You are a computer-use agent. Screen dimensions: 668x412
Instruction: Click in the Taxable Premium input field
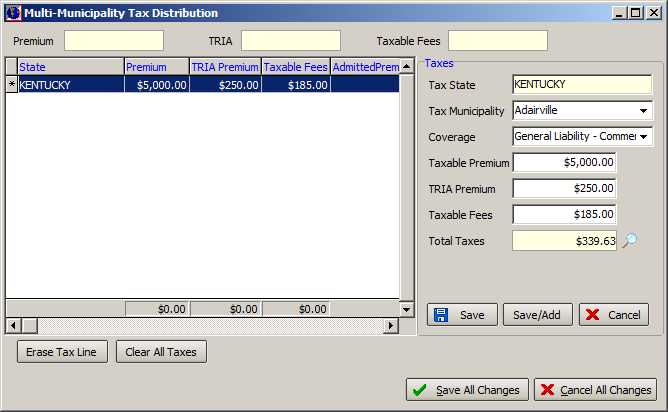coord(564,163)
